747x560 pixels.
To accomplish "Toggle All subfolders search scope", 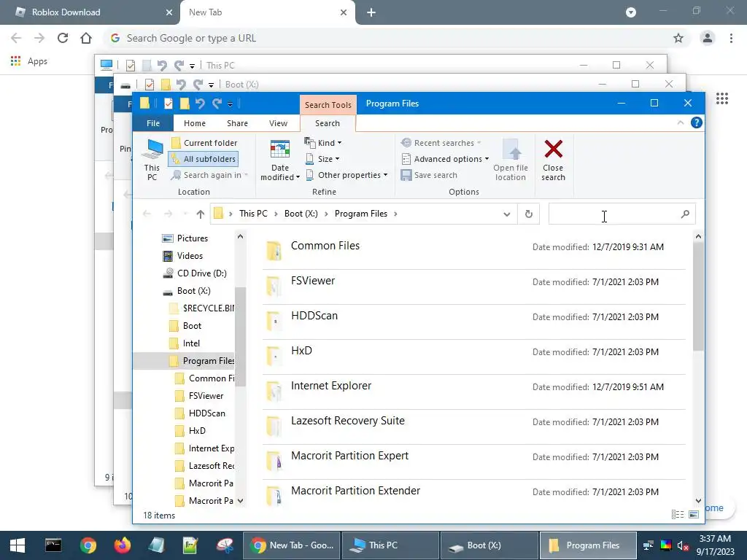I will (204, 159).
